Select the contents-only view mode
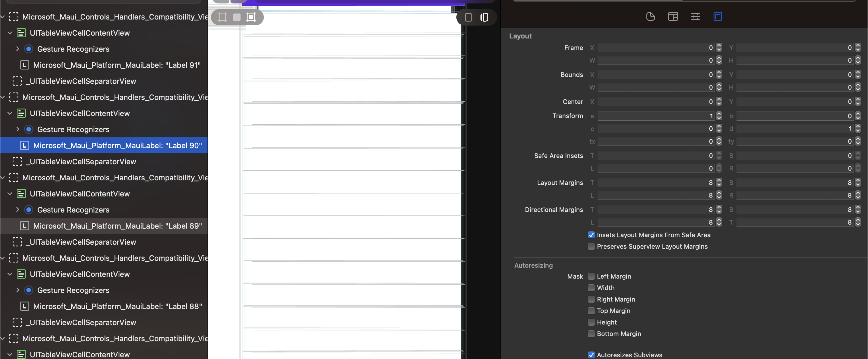This screenshot has width=868, height=359. coord(237,17)
